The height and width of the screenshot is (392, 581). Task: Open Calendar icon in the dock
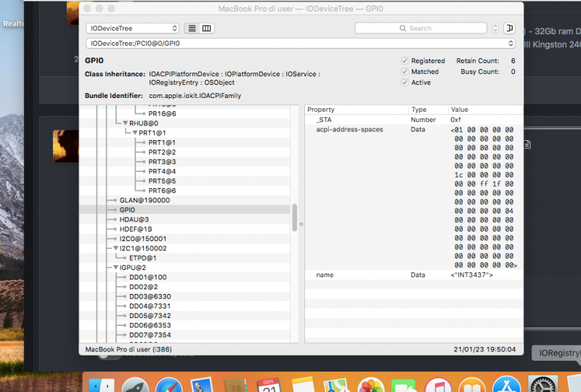269,386
